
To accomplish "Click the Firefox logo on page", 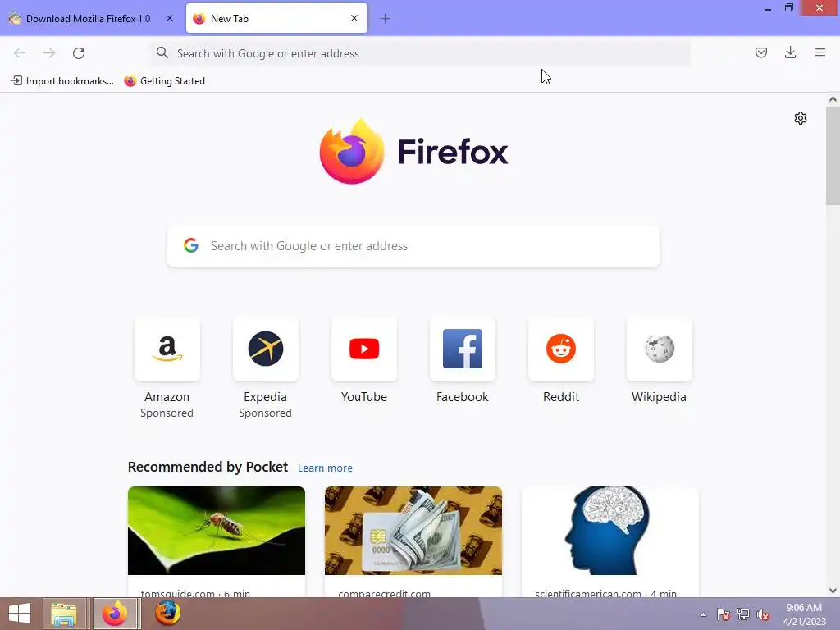I will pyautogui.click(x=413, y=151).
